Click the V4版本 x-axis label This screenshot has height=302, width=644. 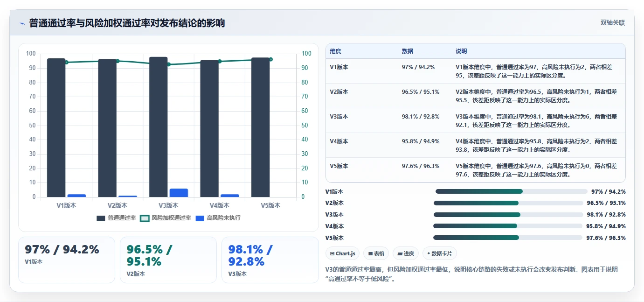pyautogui.click(x=220, y=205)
